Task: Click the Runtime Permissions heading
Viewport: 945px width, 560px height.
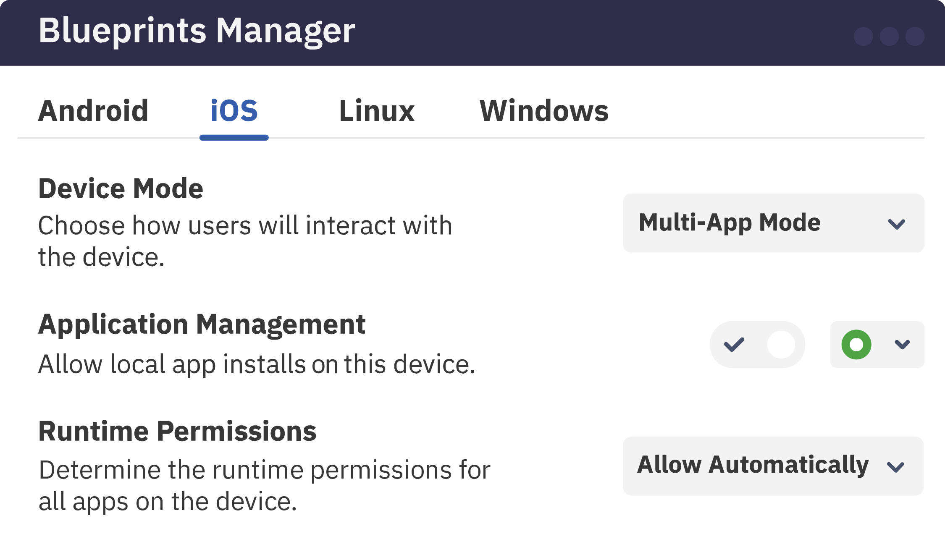Action: click(177, 432)
